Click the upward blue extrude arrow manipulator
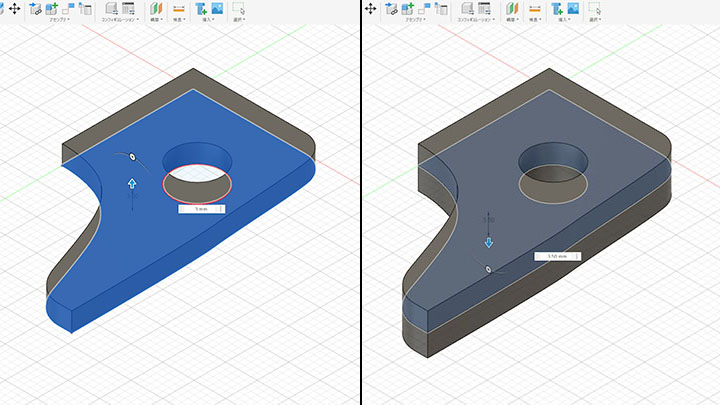The image size is (720, 405). tap(131, 183)
